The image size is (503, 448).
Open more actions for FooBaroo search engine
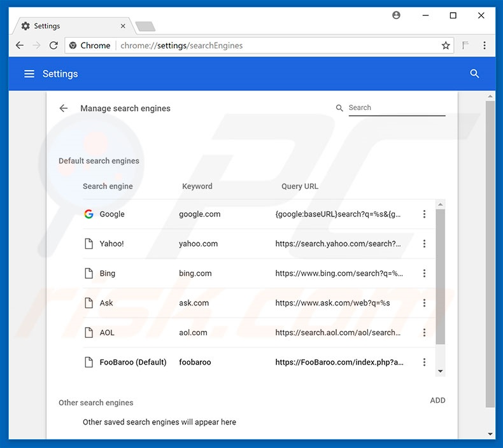[424, 362]
